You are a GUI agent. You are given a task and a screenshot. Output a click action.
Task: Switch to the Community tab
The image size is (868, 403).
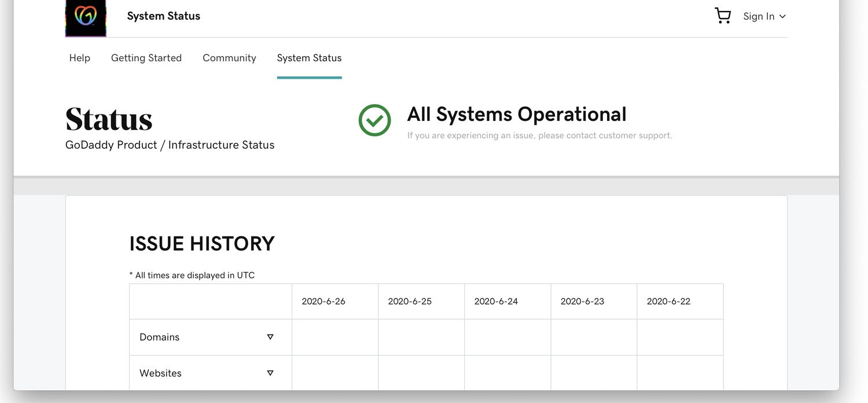229,58
